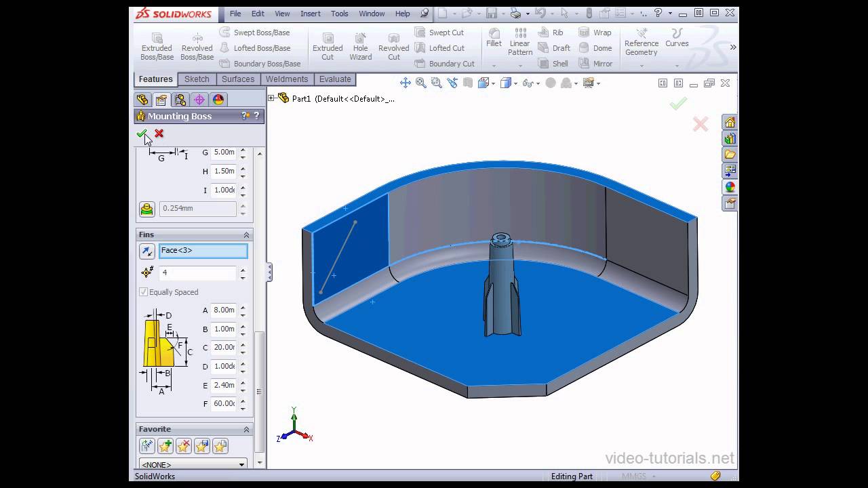Viewport: 868px width, 488px height.
Task: Select the Mirror feature
Action: [x=595, y=64]
